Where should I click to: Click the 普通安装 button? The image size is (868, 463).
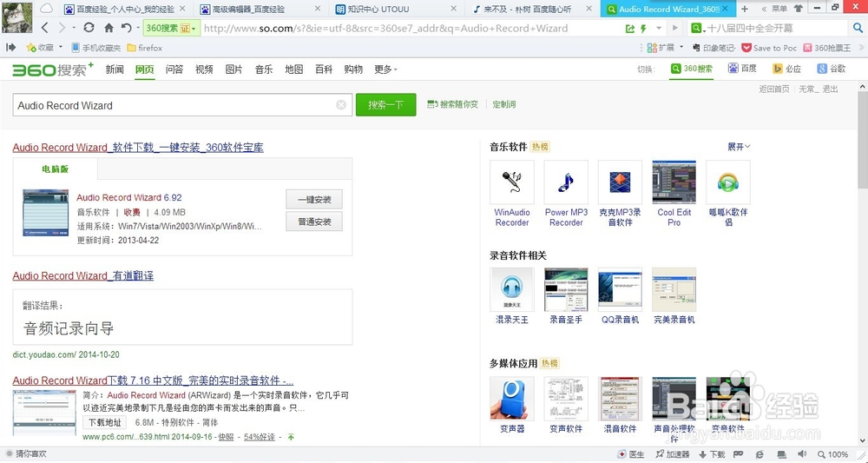click(x=314, y=222)
